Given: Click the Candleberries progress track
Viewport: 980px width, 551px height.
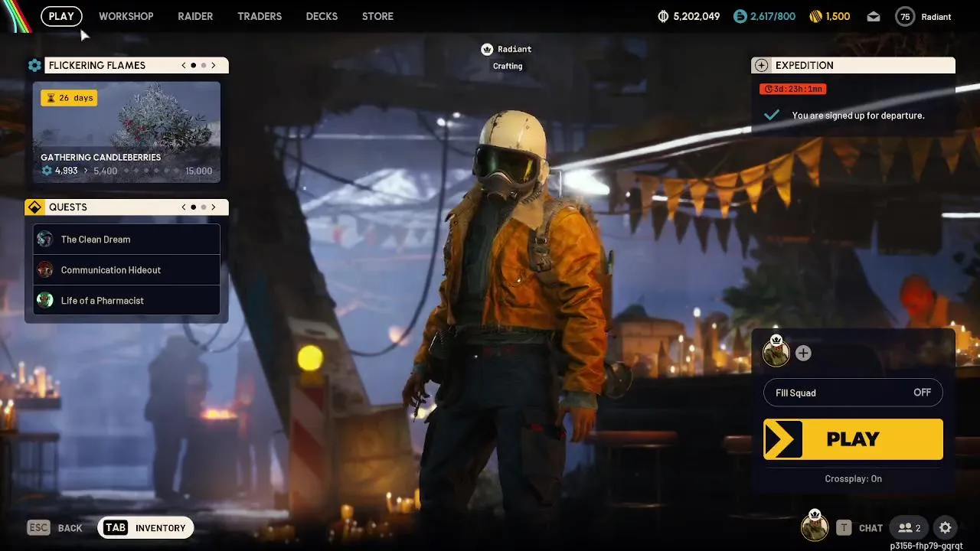Looking at the screenshot, I should pos(152,171).
